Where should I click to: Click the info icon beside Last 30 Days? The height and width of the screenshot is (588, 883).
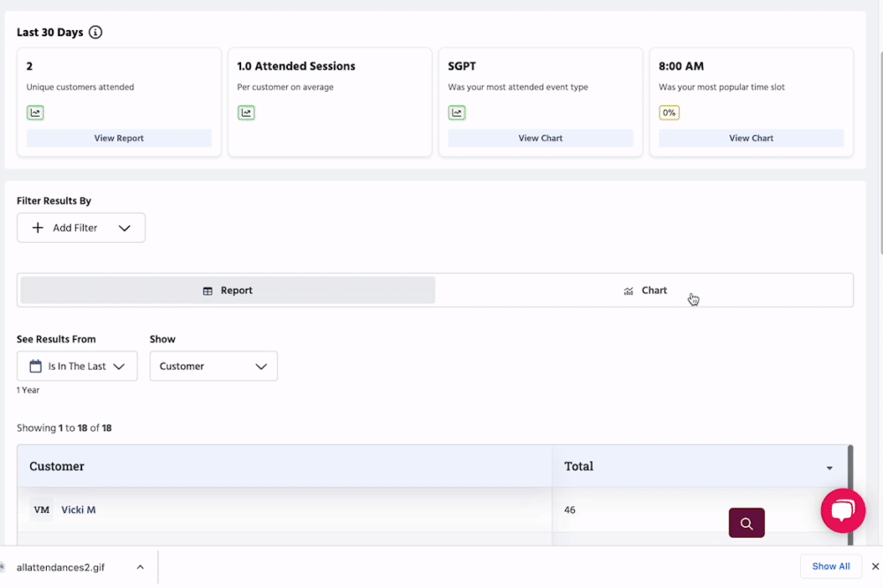(95, 33)
